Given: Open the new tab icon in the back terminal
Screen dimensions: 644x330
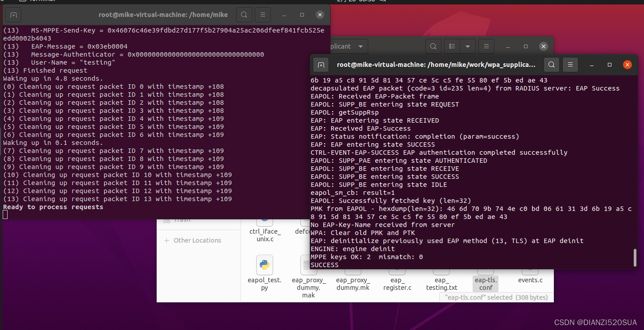Looking at the screenshot, I should [x=13, y=14].
